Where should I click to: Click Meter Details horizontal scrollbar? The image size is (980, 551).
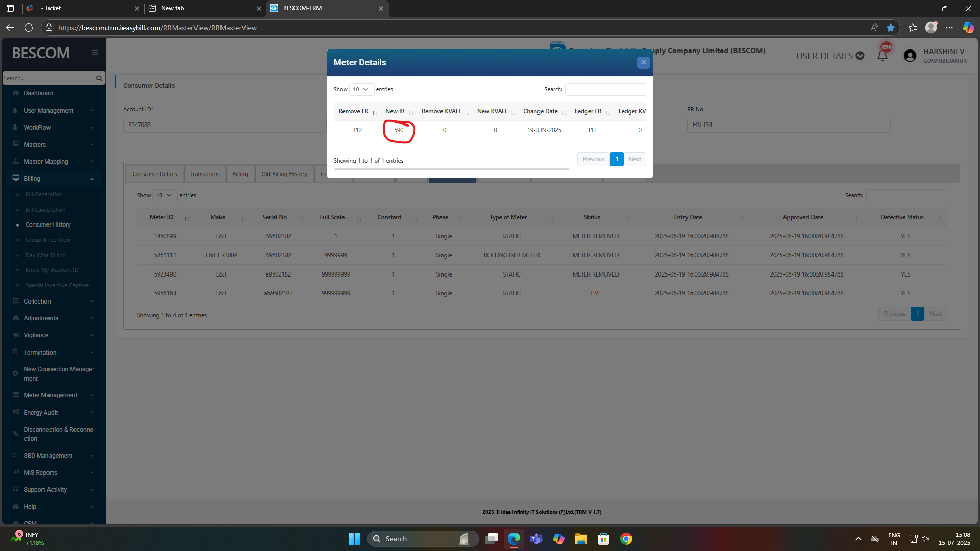click(451, 169)
